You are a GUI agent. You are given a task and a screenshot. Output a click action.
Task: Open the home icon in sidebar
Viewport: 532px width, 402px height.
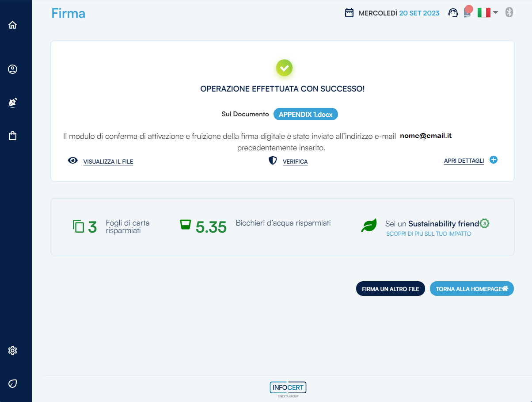point(13,25)
